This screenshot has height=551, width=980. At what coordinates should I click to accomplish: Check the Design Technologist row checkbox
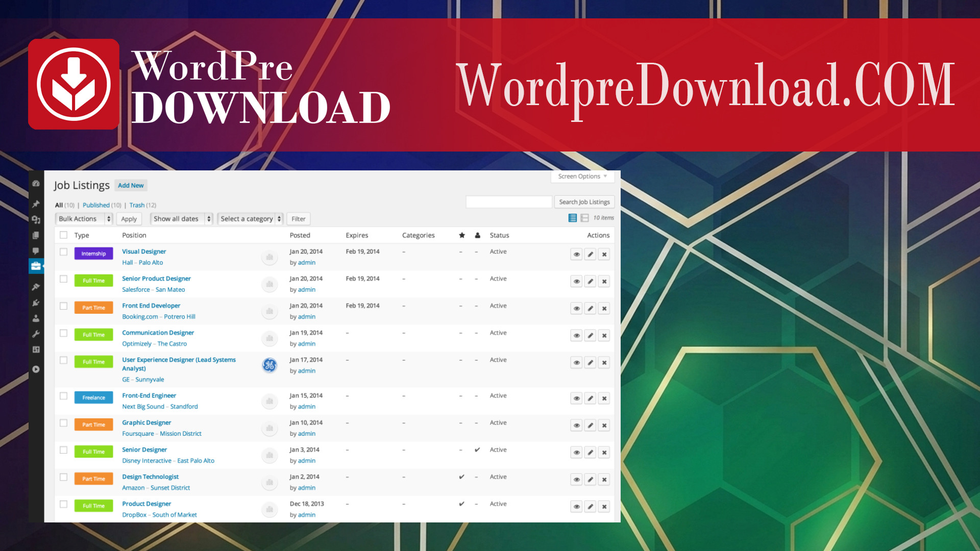[63, 477]
